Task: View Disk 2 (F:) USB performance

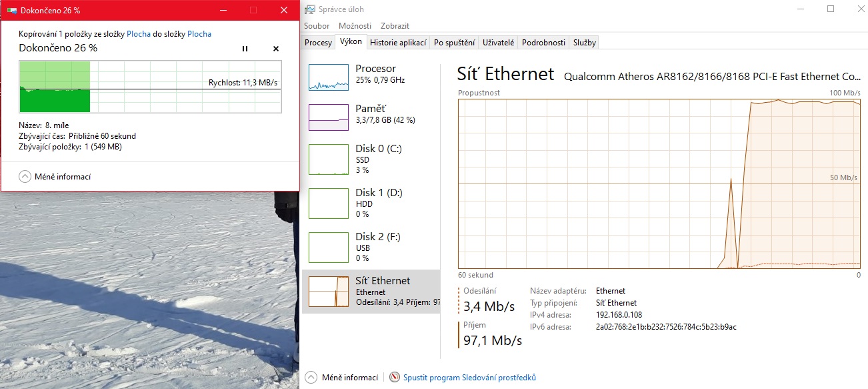Action: 329,247
